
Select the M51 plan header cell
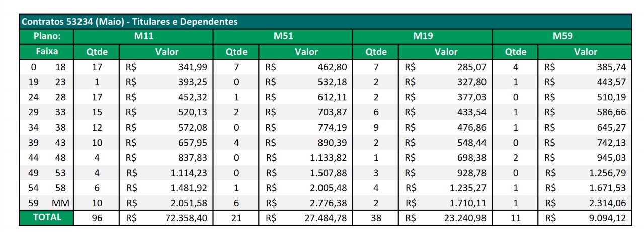pyautogui.click(x=283, y=36)
